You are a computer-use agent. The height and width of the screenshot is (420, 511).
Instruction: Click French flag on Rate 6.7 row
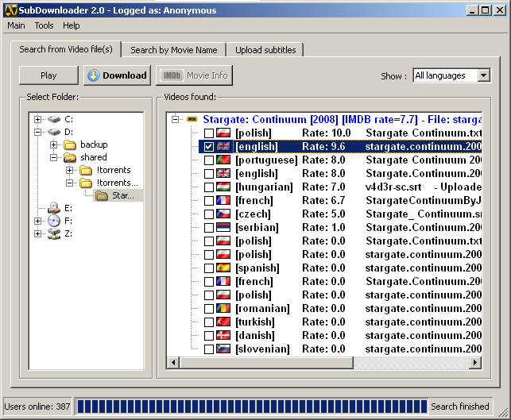pyautogui.click(x=223, y=200)
